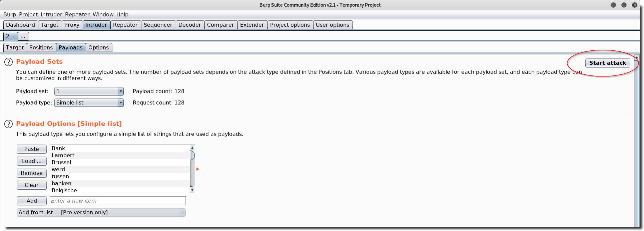This screenshot has height=231, width=644.
Task: Switch to the main Target tab
Action: point(50,25)
